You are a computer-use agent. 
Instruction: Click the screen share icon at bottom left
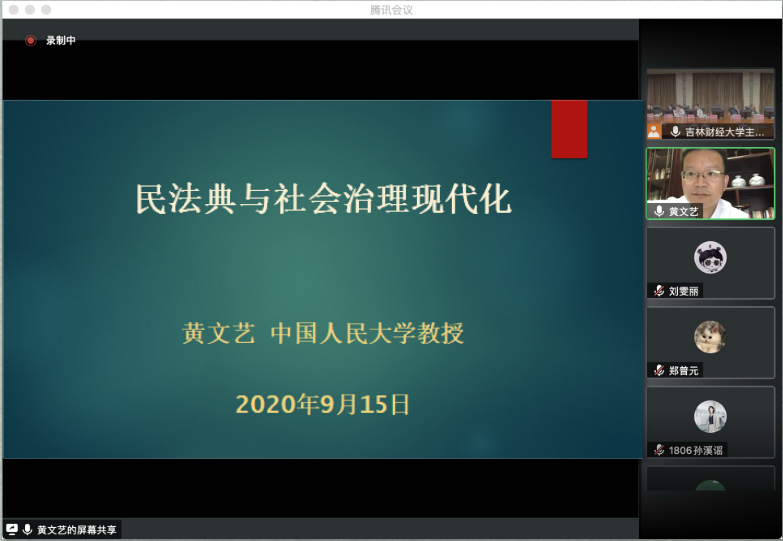pos(12,529)
